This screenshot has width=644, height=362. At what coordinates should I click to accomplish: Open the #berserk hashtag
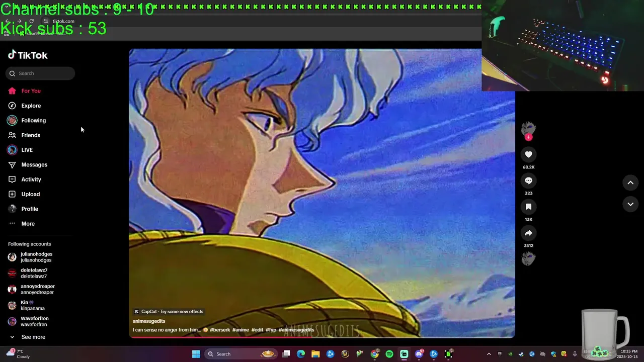click(x=220, y=330)
